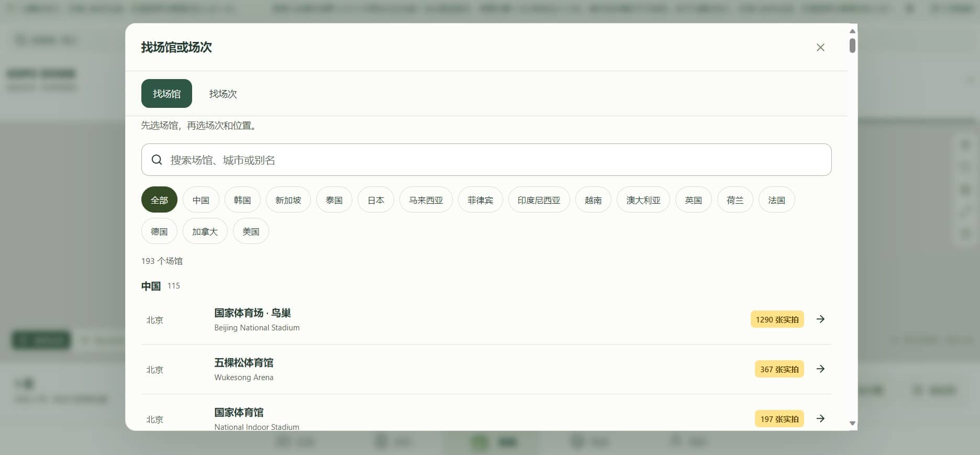This screenshot has width=980, height=455.
Task: Choose the 菲律宾 country chip
Action: (481, 200)
